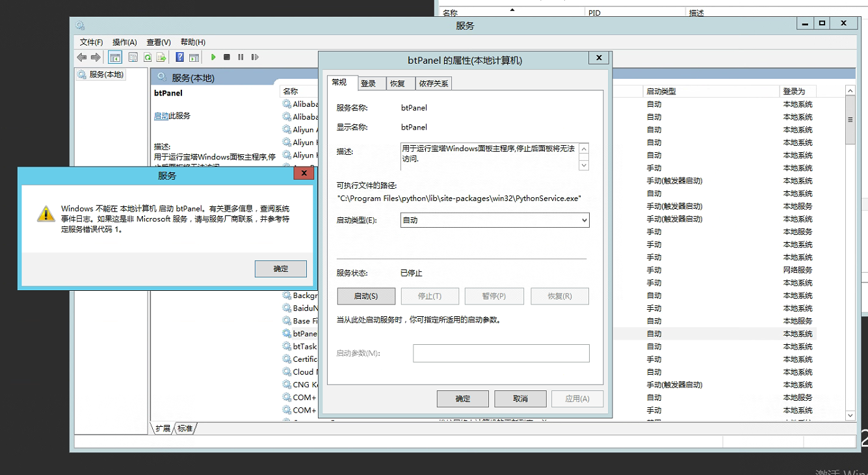The width and height of the screenshot is (868, 475).
Task: Switch to the 恢复 tab
Action: pos(400,83)
